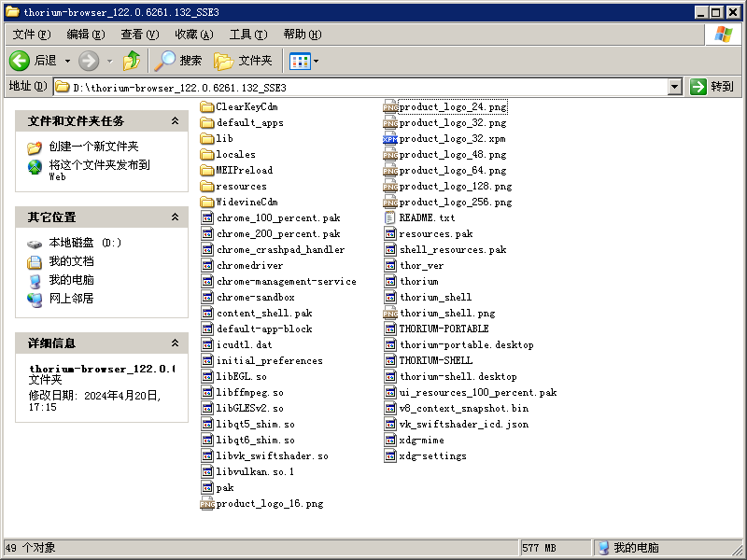Viewport: 747px width, 560px height.
Task: Open the Forward history dropdown arrow
Action: click(109, 61)
